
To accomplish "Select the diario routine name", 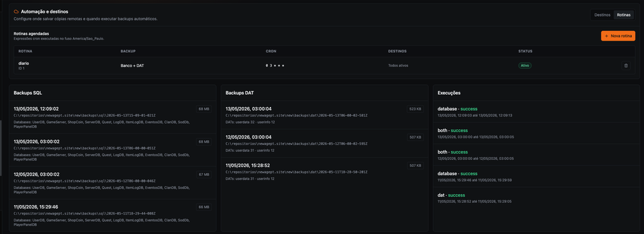I will point(24,63).
